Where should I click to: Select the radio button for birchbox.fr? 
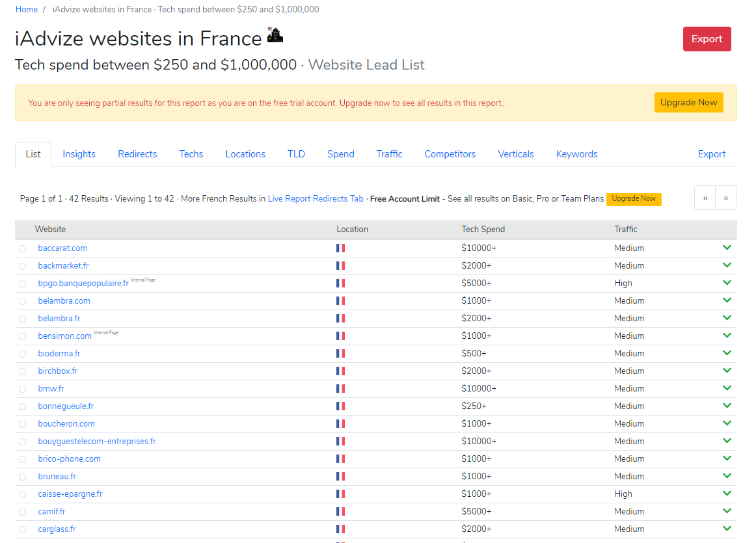click(23, 371)
